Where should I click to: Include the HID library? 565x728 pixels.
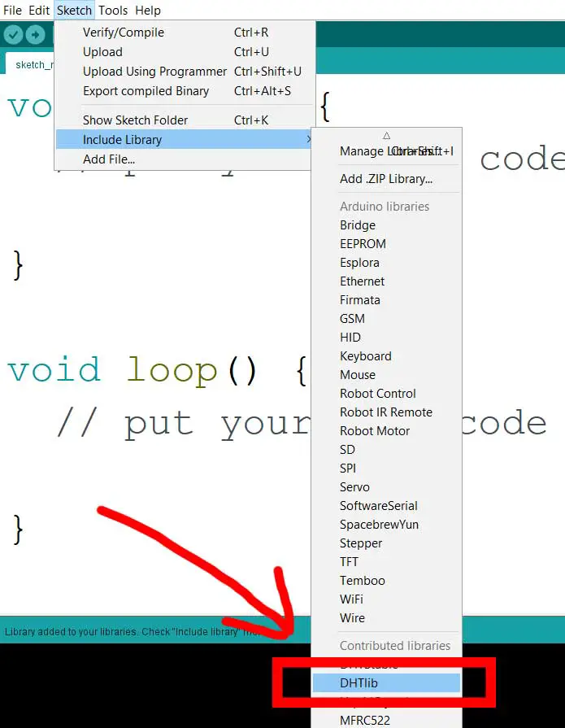386,338
